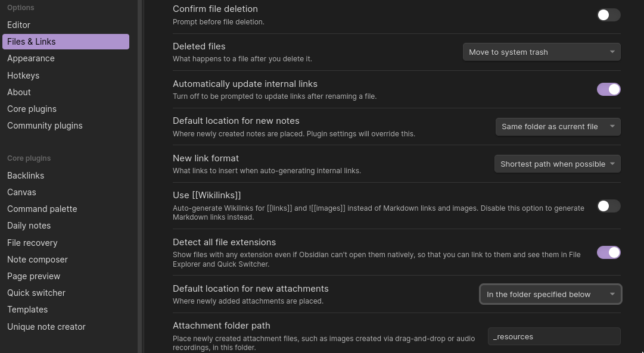Change Default location for new notes dropdown

[x=558, y=126]
